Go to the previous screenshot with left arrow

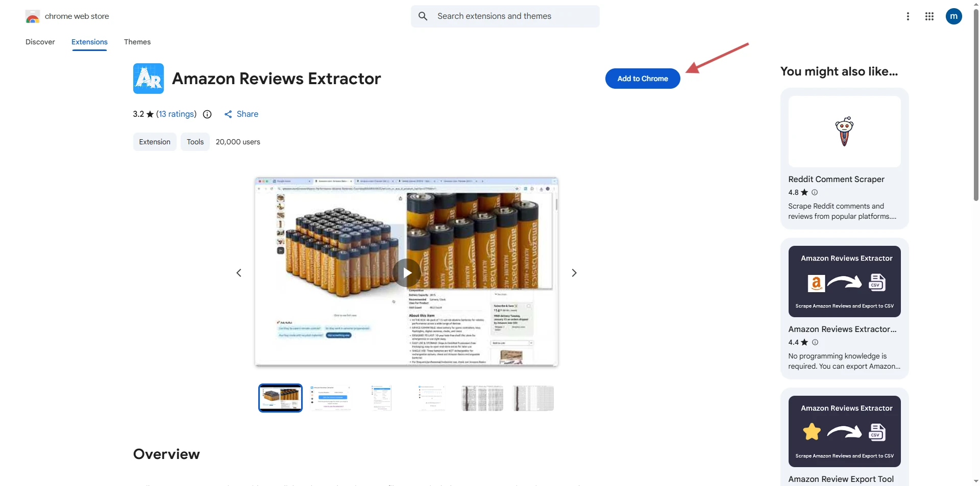pyautogui.click(x=239, y=273)
